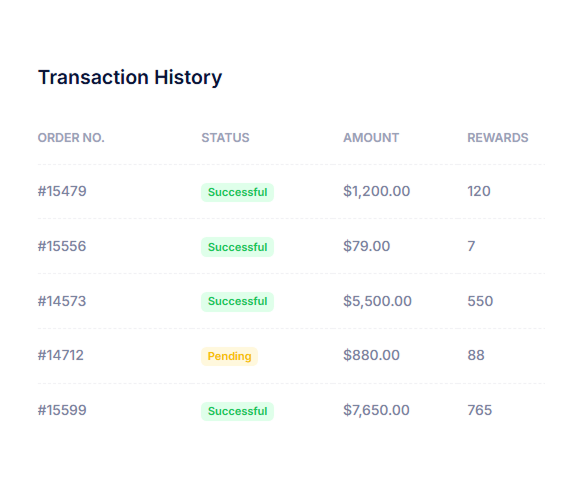Open order #14712

tap(61, 355)
